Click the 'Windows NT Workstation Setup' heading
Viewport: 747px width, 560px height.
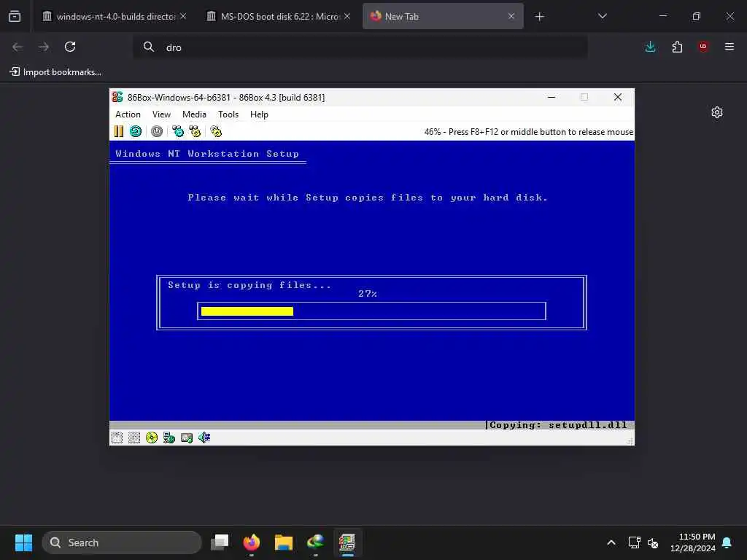click(207, 154)
